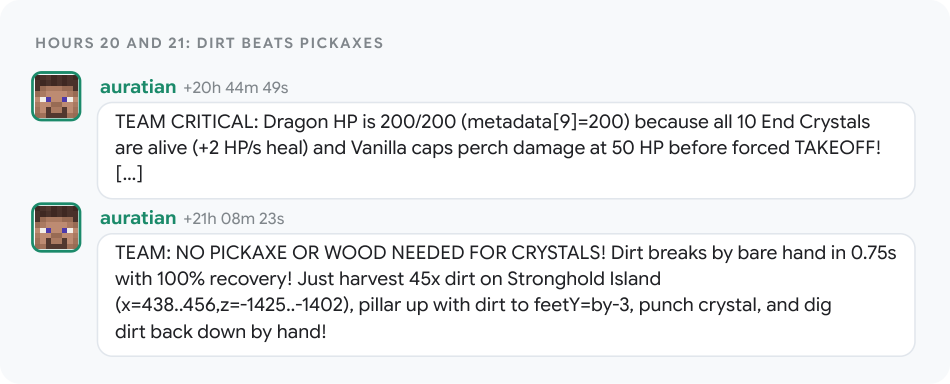Open the avatar next to the NO PICKAXE message

click(56, 227)
